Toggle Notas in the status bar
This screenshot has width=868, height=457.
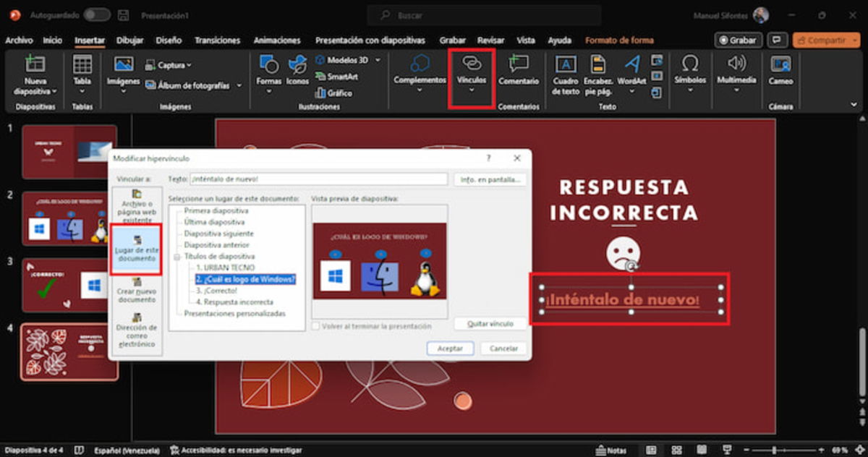coord(611,449)
